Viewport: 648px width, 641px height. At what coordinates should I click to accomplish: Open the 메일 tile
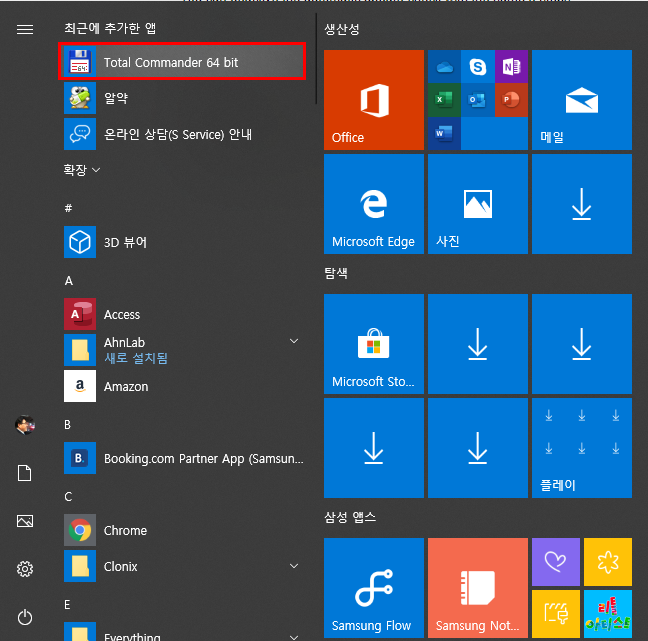[581, 100]
